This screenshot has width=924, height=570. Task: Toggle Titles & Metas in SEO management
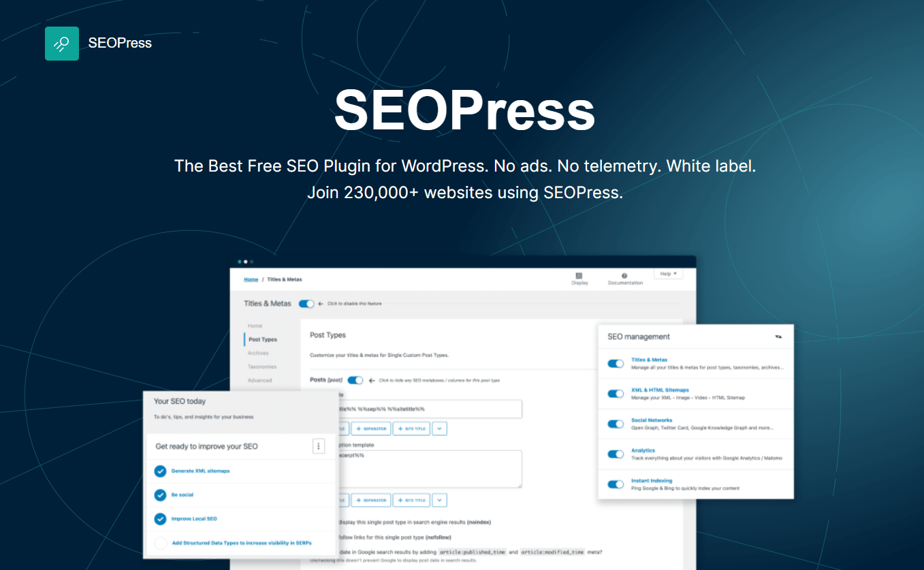pos(616,364)
